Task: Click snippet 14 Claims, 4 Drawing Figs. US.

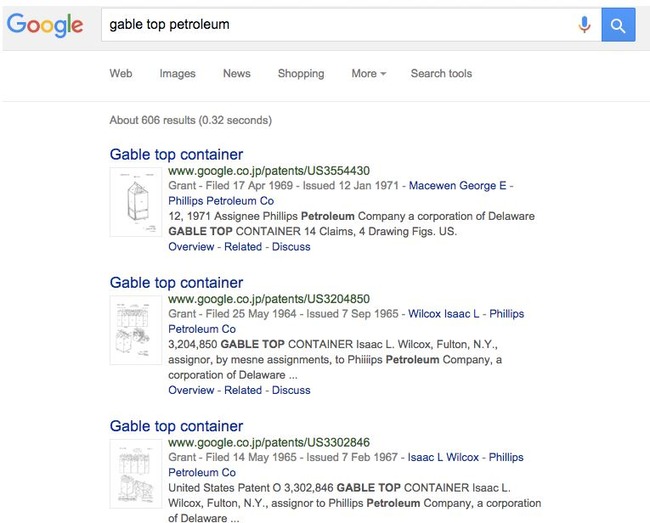Action: (x=380, y=231)
